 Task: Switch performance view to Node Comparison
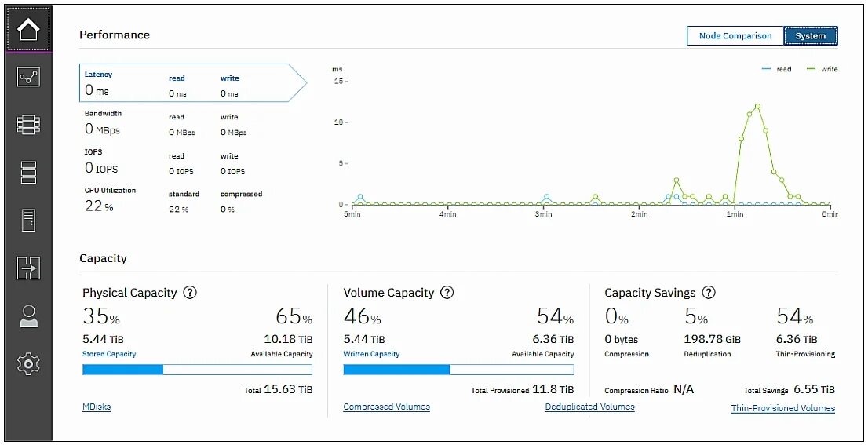(735, 36)
